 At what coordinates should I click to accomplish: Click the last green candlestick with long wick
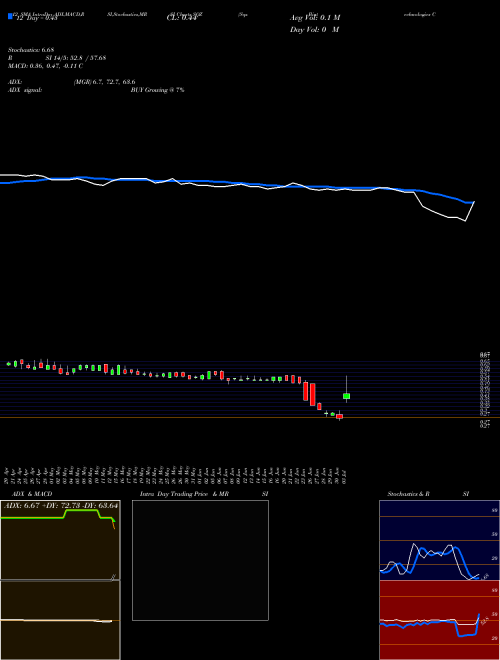point(346,394)
